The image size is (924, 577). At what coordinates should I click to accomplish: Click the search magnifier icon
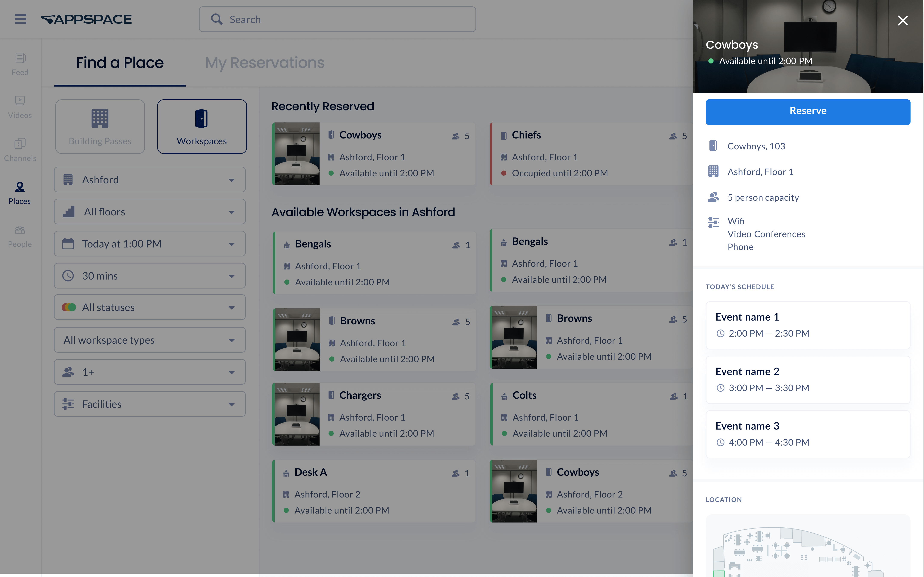[216, 19]
